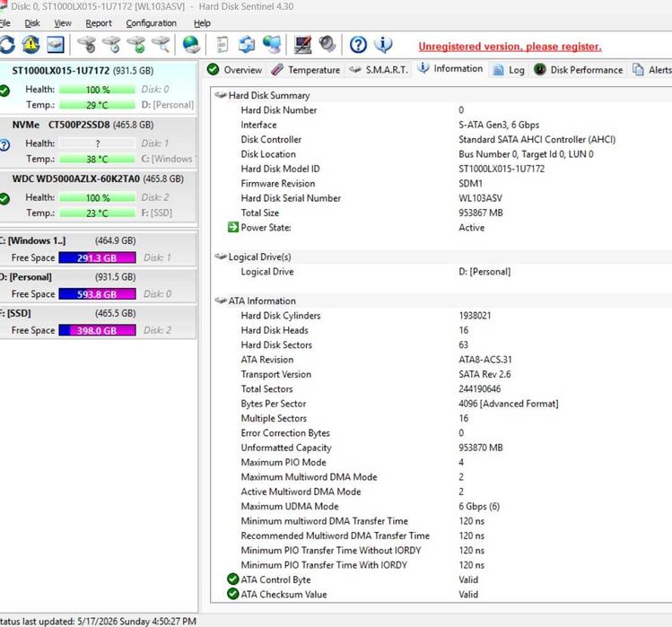Click the Power State green arrow icon
The width and height of the screenshot is (672, 627).
(232, 227)
